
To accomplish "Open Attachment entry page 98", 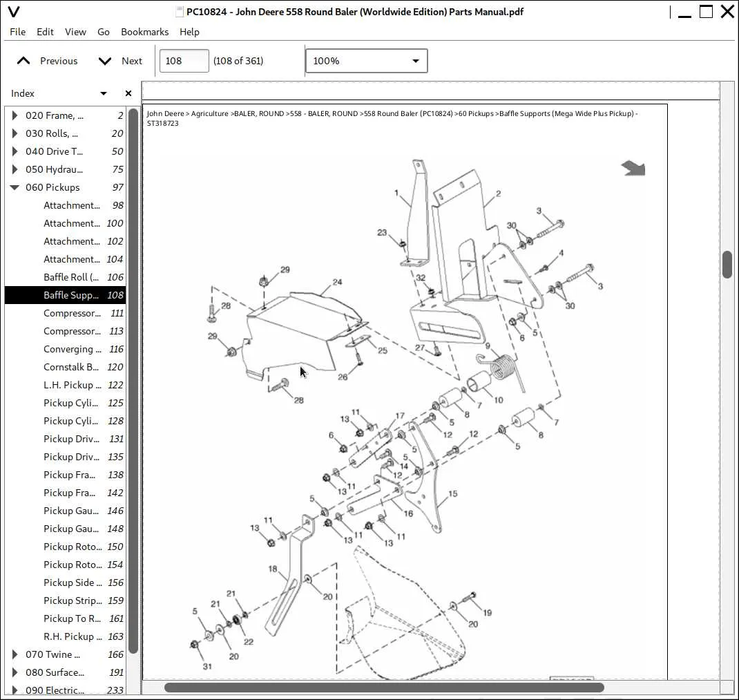I will [x=65, y=205].
